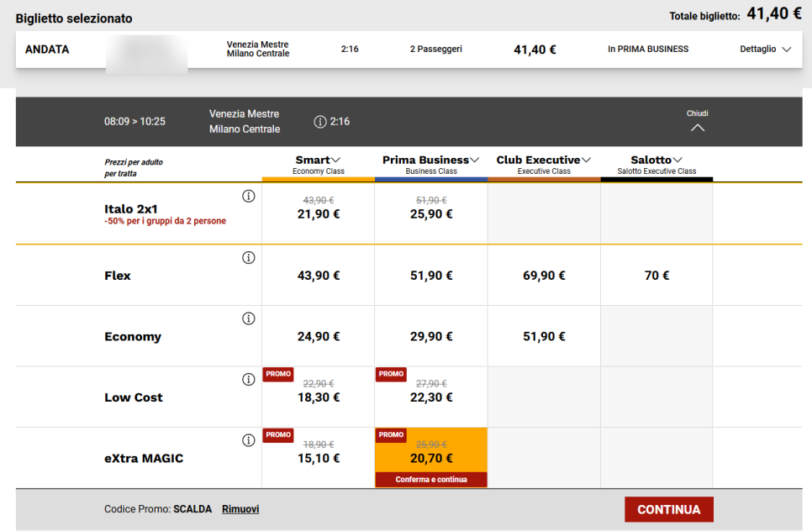Open info icon for eXtra MAGIC fare
Image resolution: width=812 pixels, height=531 pixels.
(249, 440)
